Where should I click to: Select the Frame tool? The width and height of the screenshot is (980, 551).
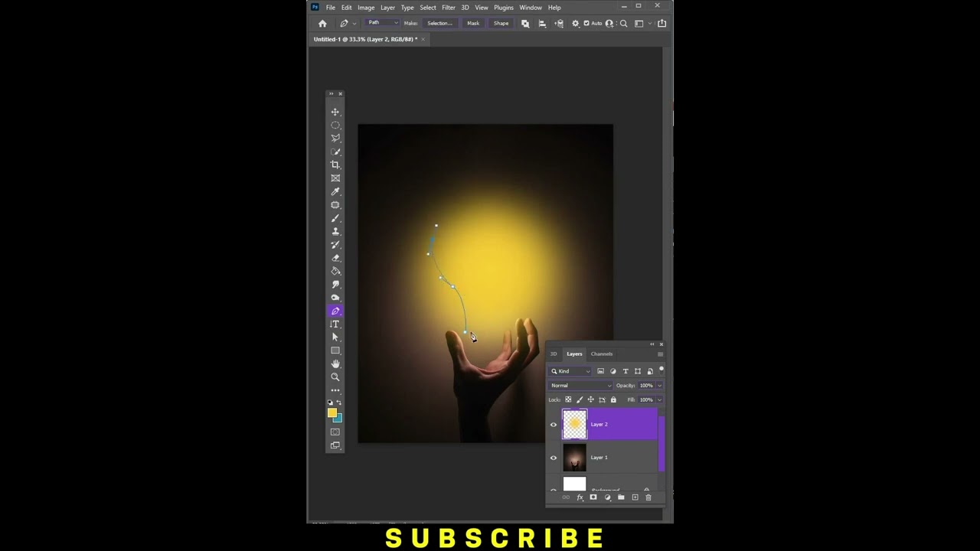tap(335, 178)
